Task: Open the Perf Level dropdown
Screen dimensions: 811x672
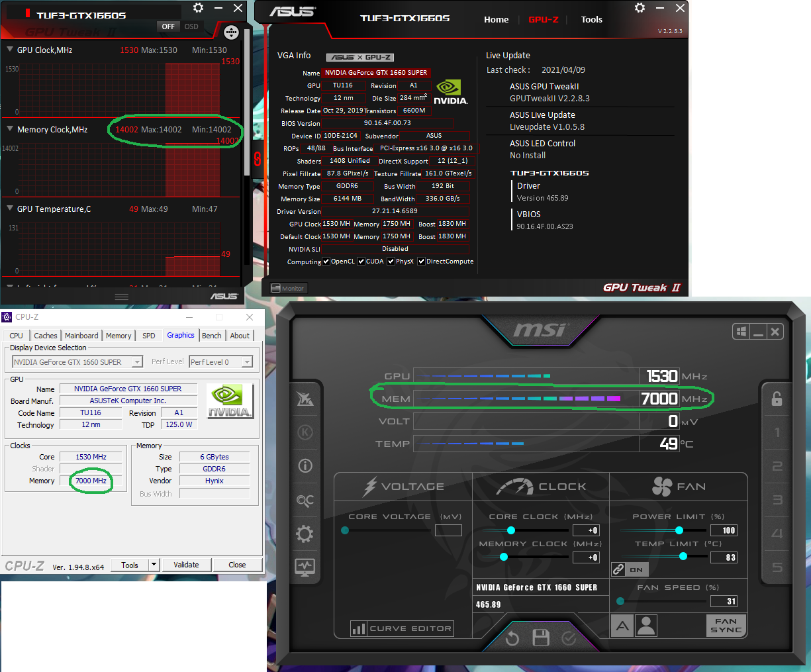Action: pyautogui.click(x=221, y=361)
